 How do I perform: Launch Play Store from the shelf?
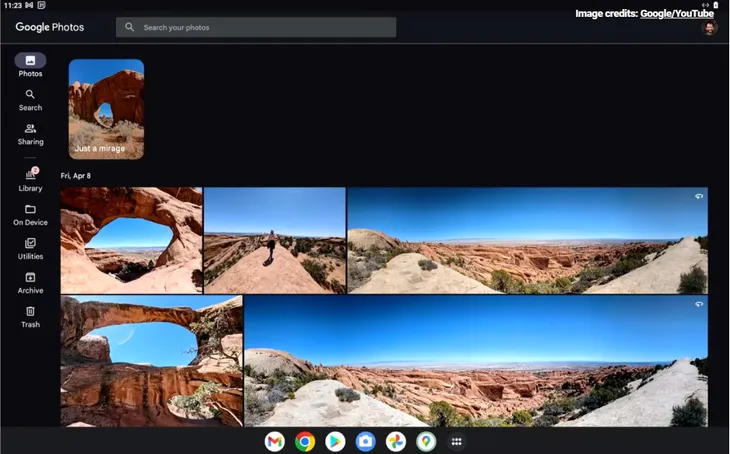coord(335,441)
